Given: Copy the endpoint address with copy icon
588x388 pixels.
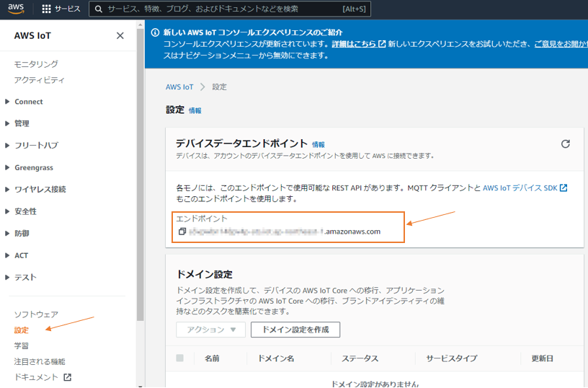Looking at the screenshot, I should pos(182,232).
